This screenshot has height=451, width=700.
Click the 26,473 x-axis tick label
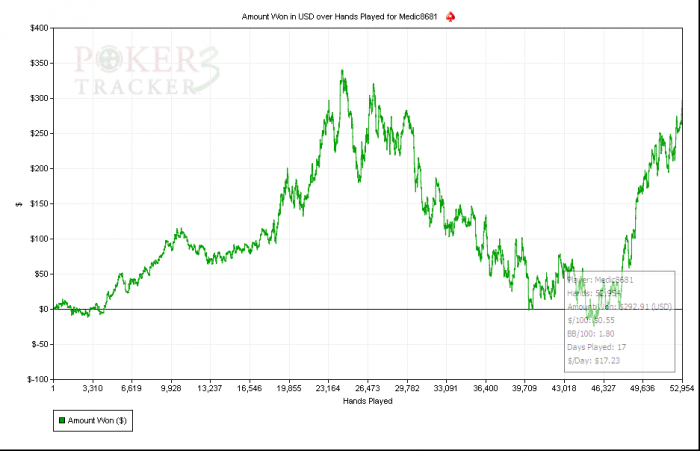pyautogui.click(x=367, y=388)
